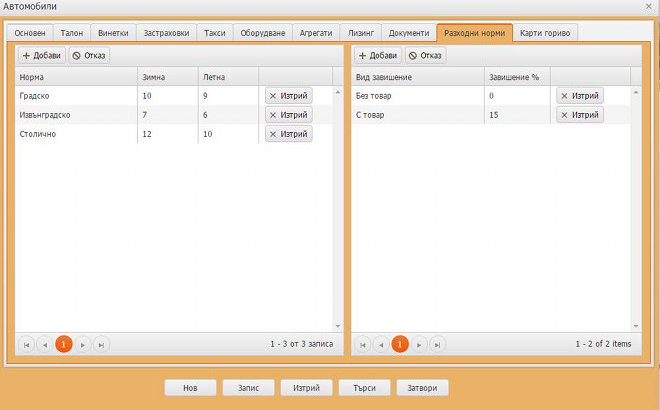Click the Запис button at the bottom
The image size is (660, 410).
tap(248, 388)
